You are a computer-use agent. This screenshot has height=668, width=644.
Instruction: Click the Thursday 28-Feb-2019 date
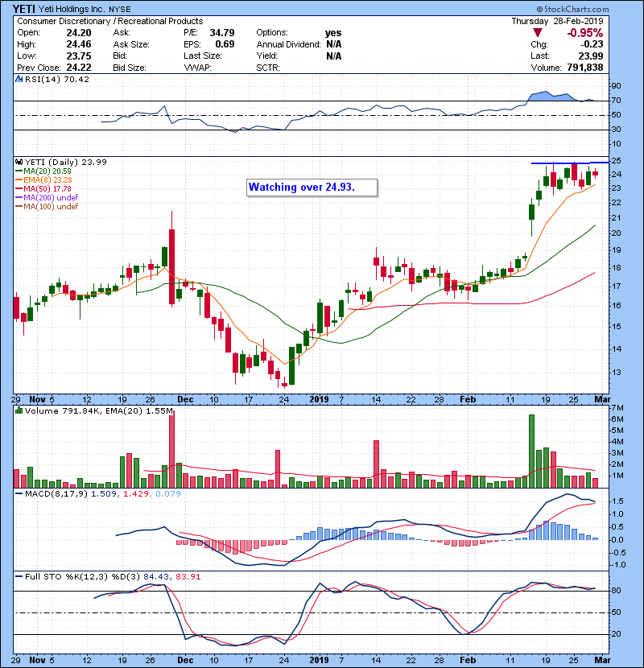[x=558, y=21]
